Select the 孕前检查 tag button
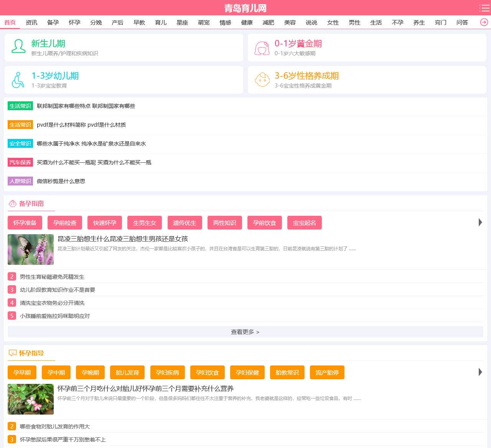Viewport: 491px width, 448px height. pyautogui.click(x=65, y=223)
